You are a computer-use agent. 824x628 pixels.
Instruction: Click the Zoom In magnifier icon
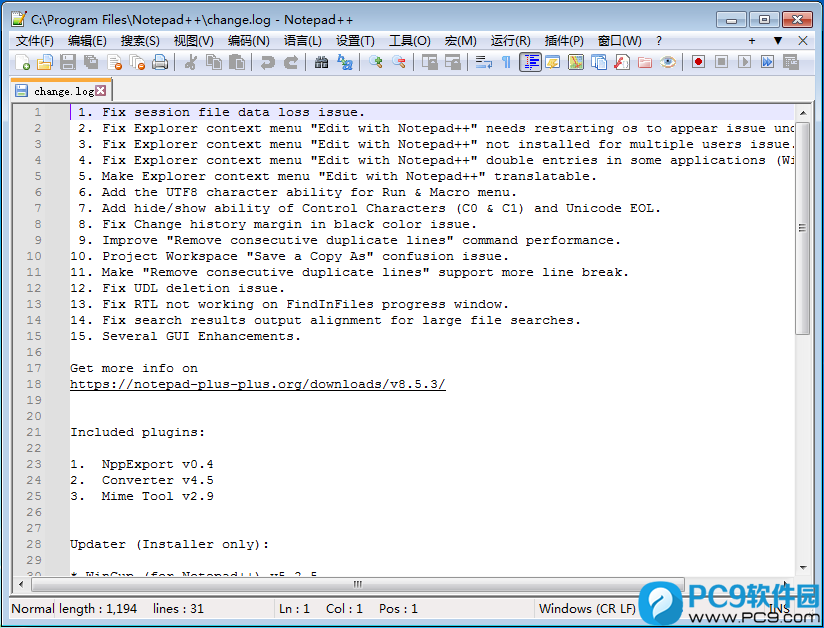click(x=375, y=63)
